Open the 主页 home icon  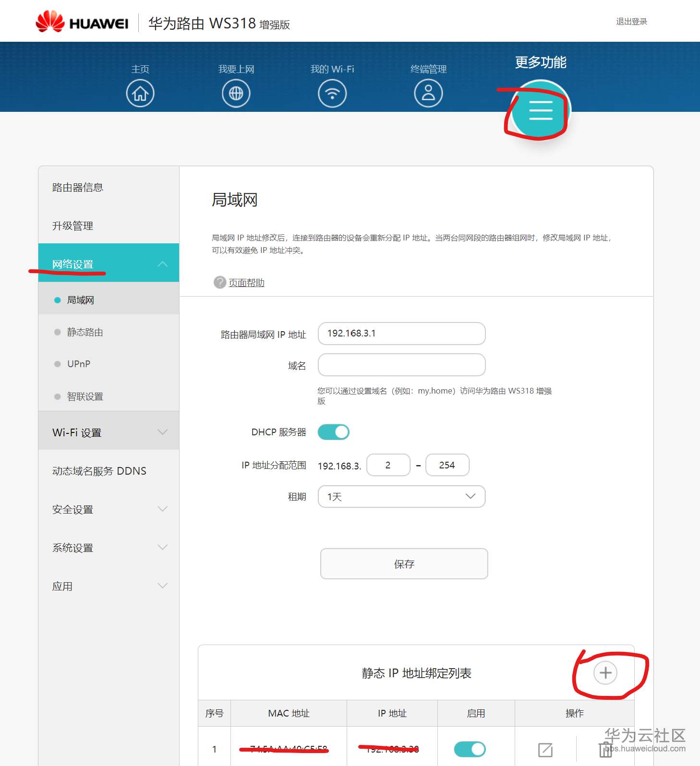[140, 93]
